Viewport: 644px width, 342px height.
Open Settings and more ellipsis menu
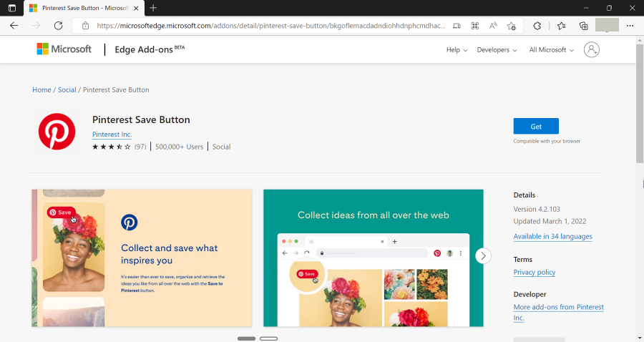pos(630,26)
